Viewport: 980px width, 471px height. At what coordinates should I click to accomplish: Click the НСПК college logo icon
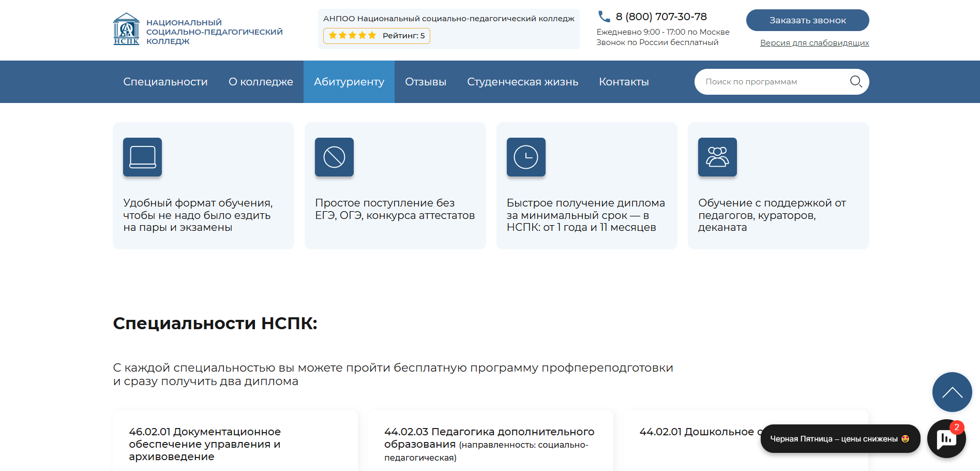[126, 29]
